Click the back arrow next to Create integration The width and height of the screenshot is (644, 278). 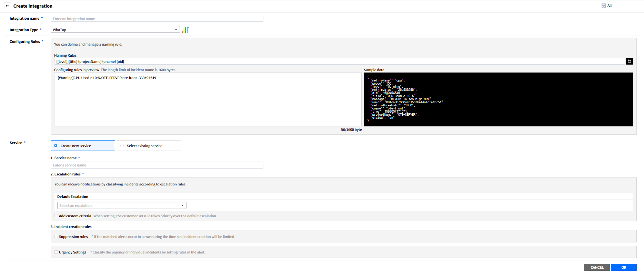point(8,6)
